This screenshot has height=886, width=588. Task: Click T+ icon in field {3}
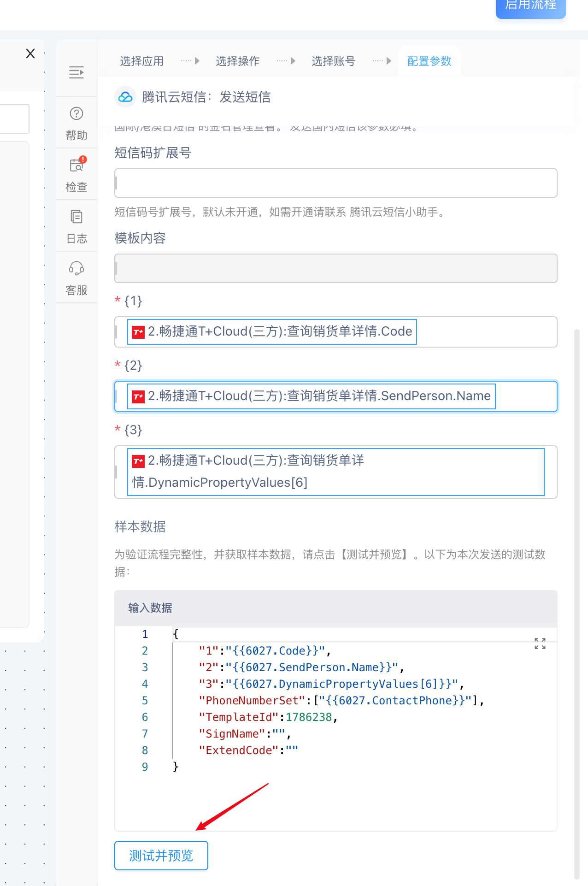tap(138, 461)
